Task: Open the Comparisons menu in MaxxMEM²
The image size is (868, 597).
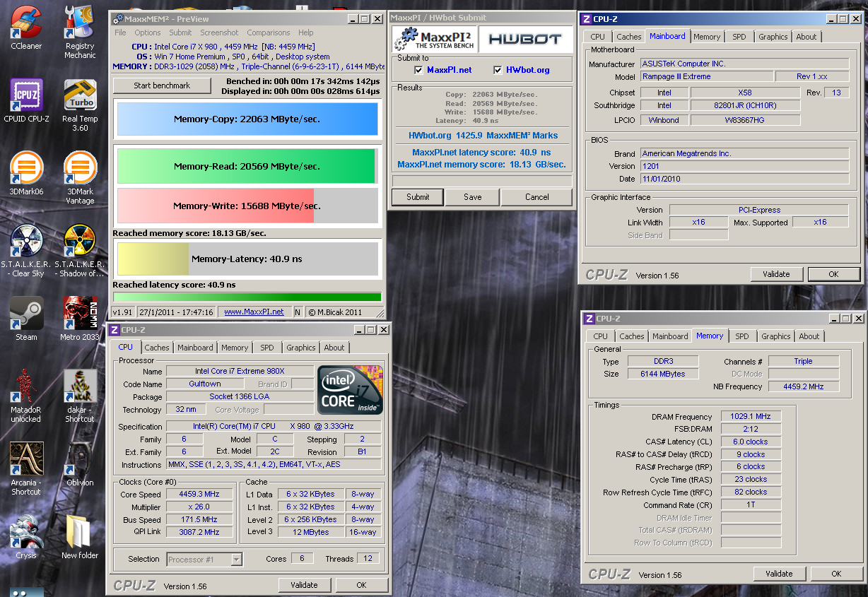Action: coord(269,32)
